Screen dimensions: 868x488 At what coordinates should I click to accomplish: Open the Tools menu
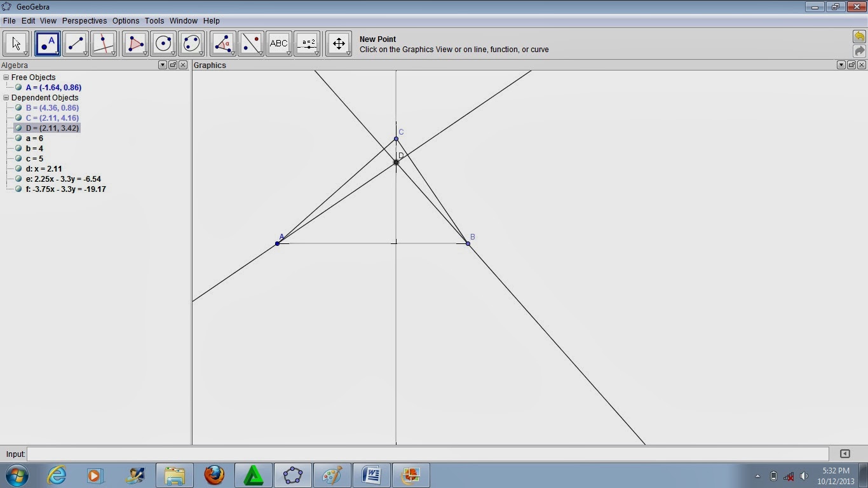click(x=154, y=21)
